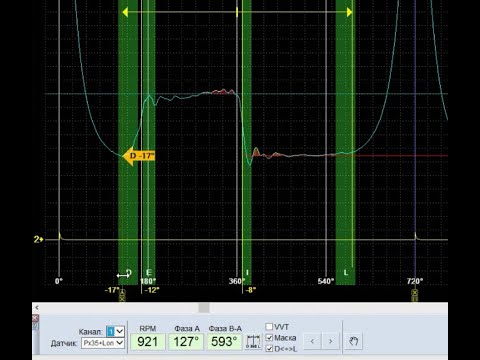Select the L zone marker label
480x360 pixels.
tap(346, 272)
